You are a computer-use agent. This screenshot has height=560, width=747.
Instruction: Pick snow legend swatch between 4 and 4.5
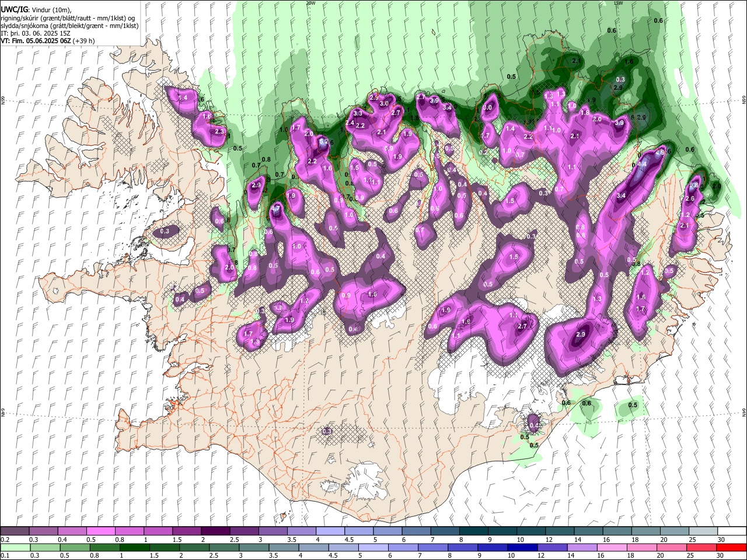point(330,531)
